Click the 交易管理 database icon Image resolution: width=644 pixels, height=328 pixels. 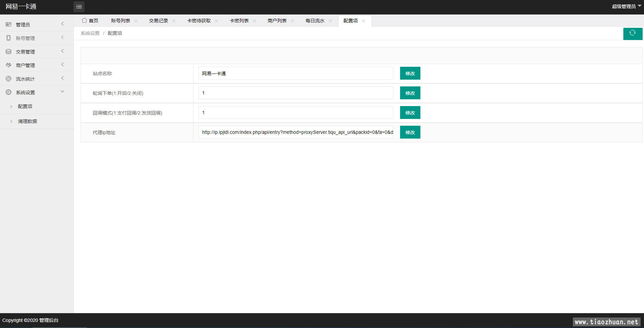pos(8,52)
